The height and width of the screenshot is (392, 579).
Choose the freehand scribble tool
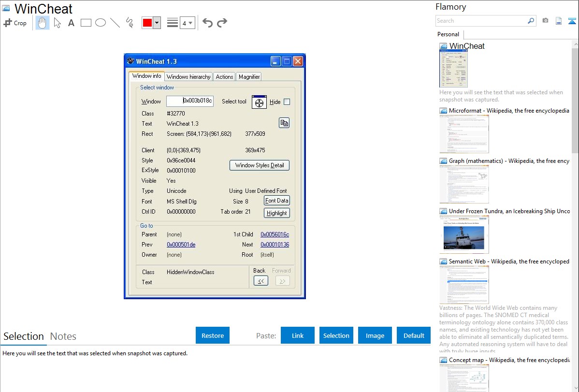[130, 23]
